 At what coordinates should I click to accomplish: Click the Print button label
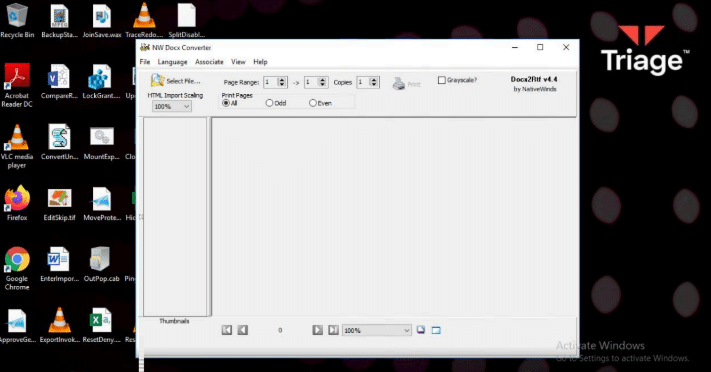(414, 84)
